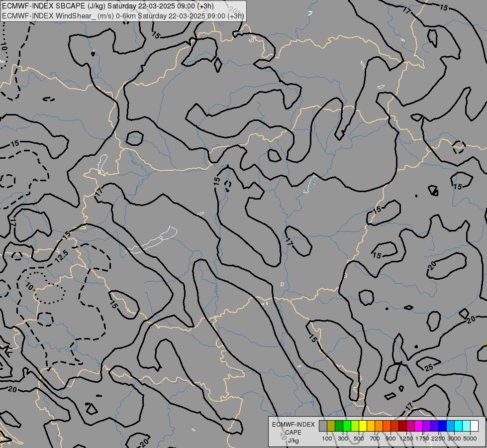Select the red-orange legend swatch
487x448 pixels.
(387, 426)
